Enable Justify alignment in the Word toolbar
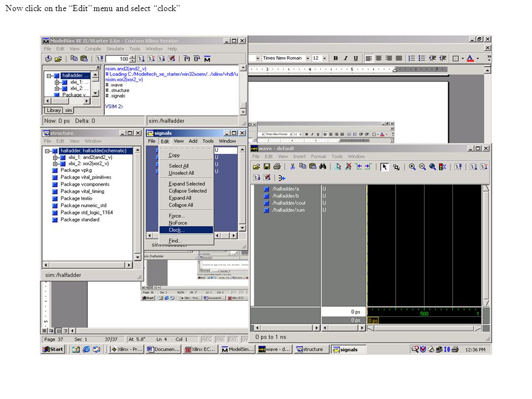The width and height of the screenshot is (532, 399). (399, 58)
